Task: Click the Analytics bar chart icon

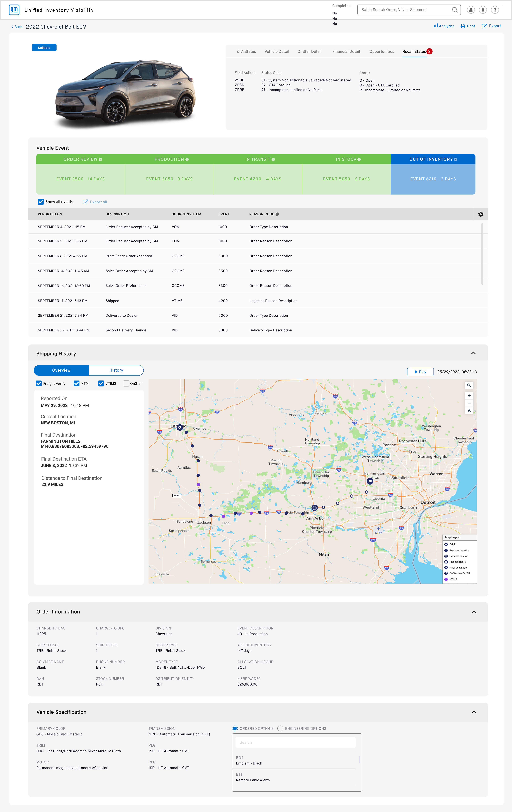Action: click(x=436, y=26)
